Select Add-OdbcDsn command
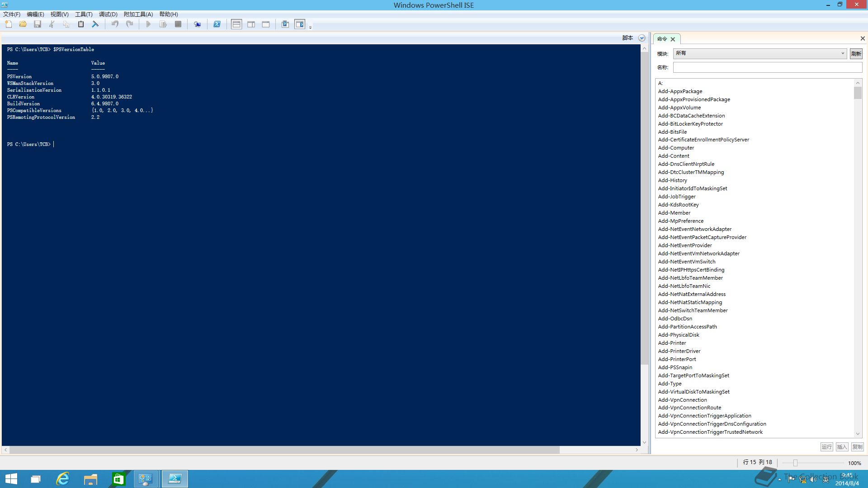 coord(675,319)
